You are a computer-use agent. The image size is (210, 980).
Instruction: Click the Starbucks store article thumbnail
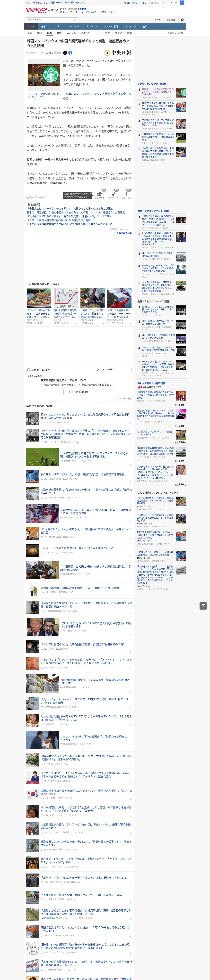pyautogui.click(x=44, y=75)
